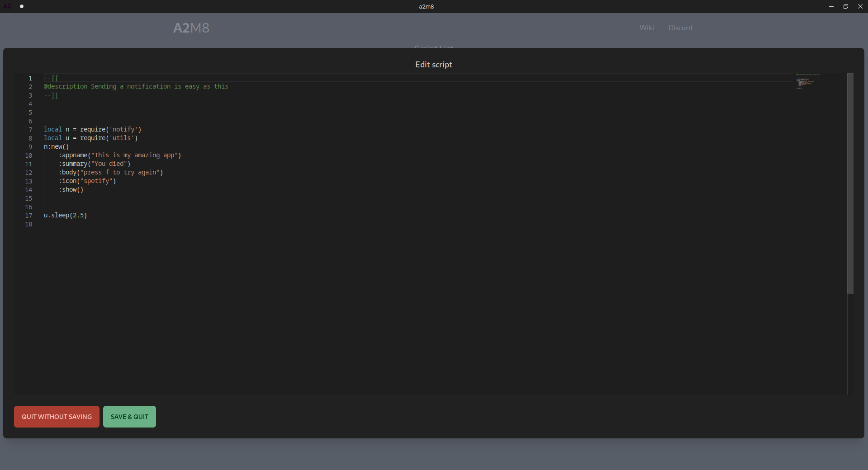
Task: Click the @description comment line
Action: [x=136, y=87]
